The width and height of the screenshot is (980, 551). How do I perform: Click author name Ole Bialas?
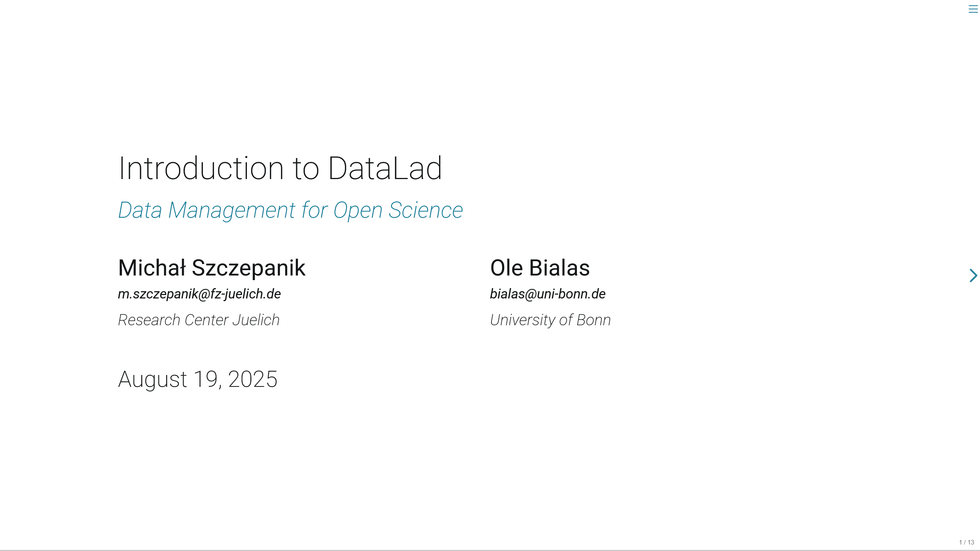(540, 268)
